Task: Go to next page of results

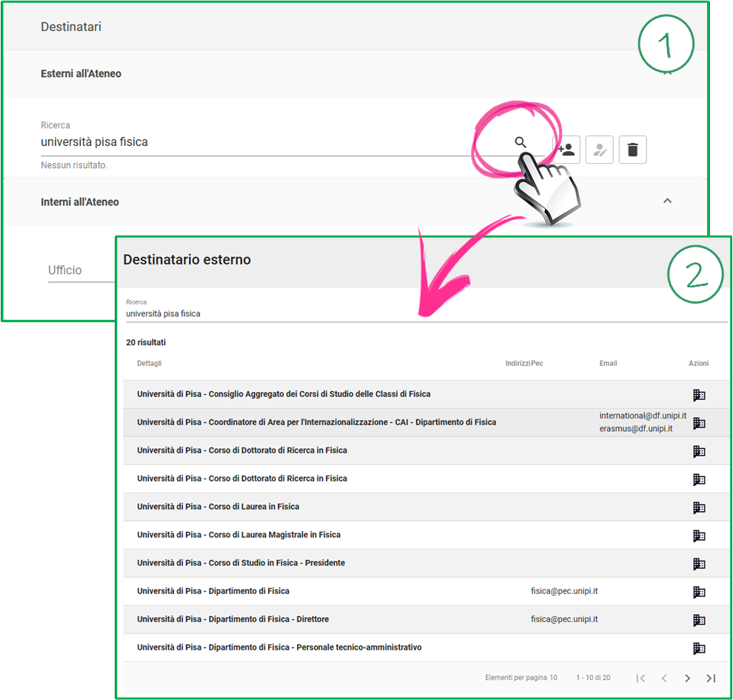Action: click(x=687, y=678)
